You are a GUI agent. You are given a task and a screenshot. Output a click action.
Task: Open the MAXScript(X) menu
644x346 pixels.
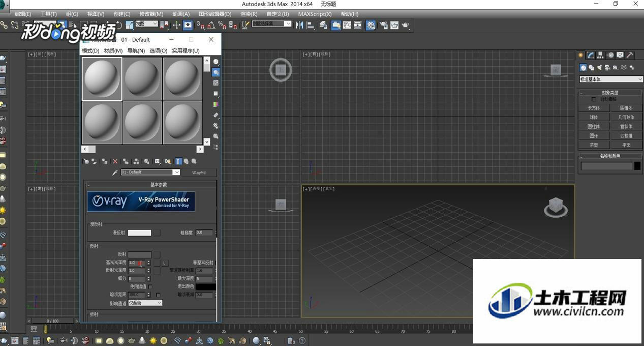point(315,14)
